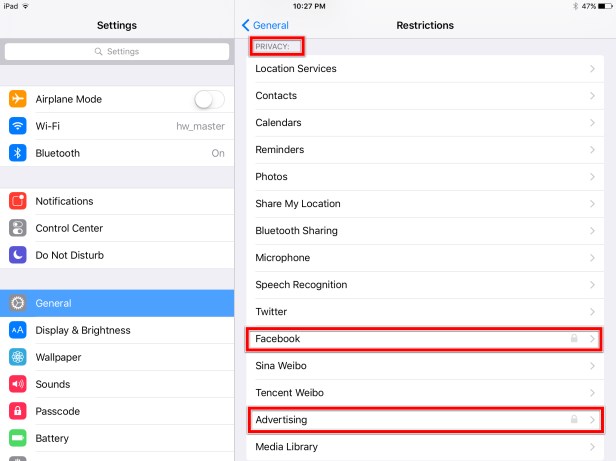Expand Advertising row chevron
Image resolution: width=616 pixels, height=461 pixels.
click(594, 420)
